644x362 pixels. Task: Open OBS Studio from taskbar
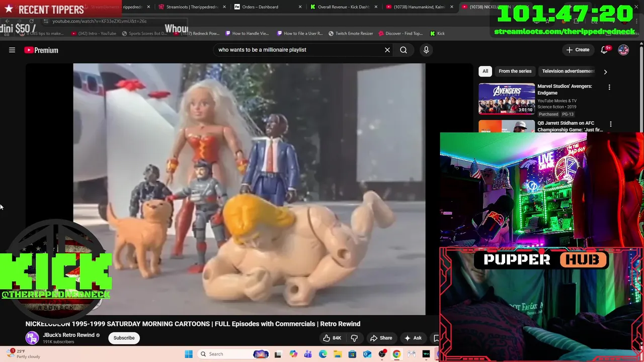382,354
